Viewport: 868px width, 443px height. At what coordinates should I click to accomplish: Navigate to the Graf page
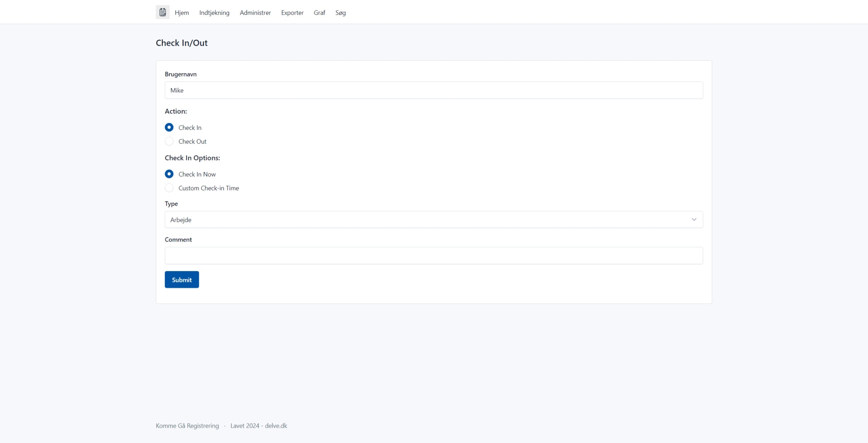(x=319, y=13)
